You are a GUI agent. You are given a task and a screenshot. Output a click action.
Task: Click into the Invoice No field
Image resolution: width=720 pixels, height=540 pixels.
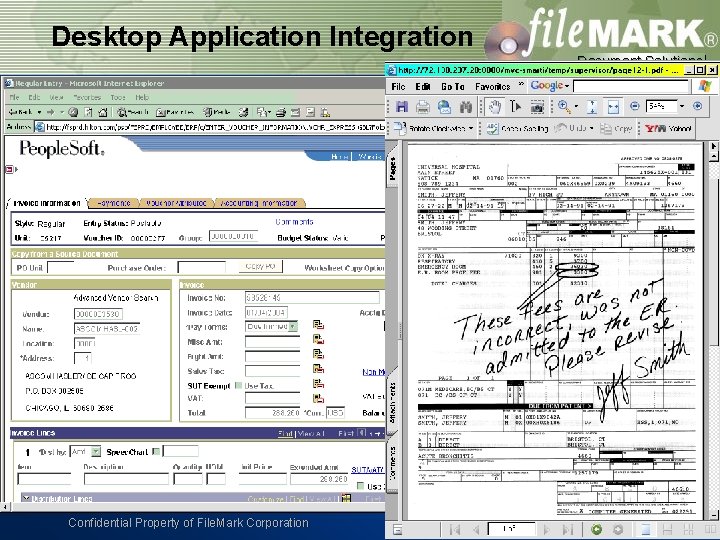click(312, 298)
